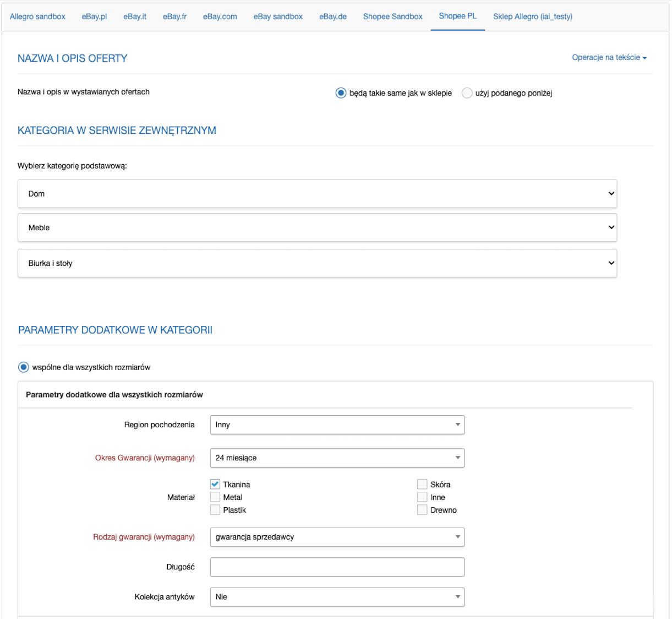This screenshot has width=672, height=619.
Task: Select 'wspólne dla wszystkich rozmiarów' radio
Action: [x=23, y=367]
